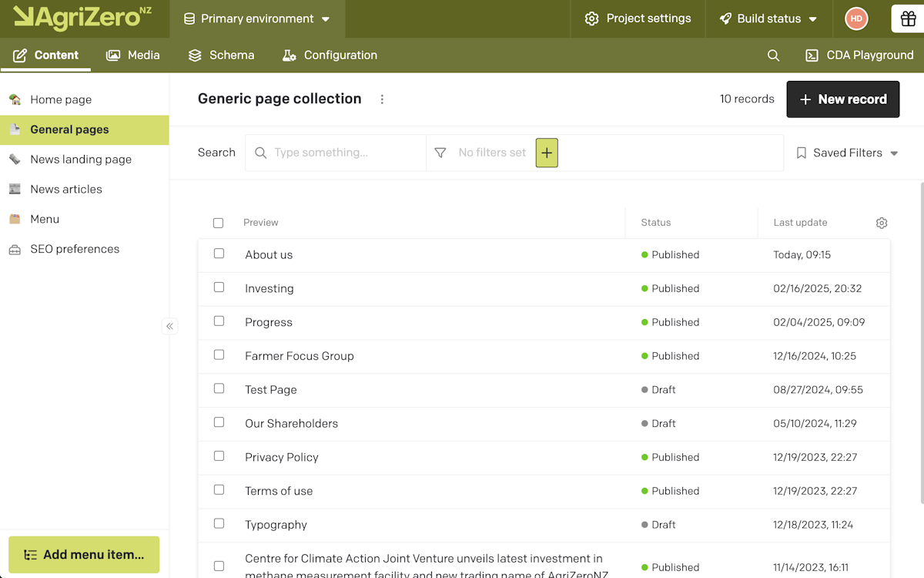Open Project settings
This screenshot has height=578, width=924.
click(638, 18)
